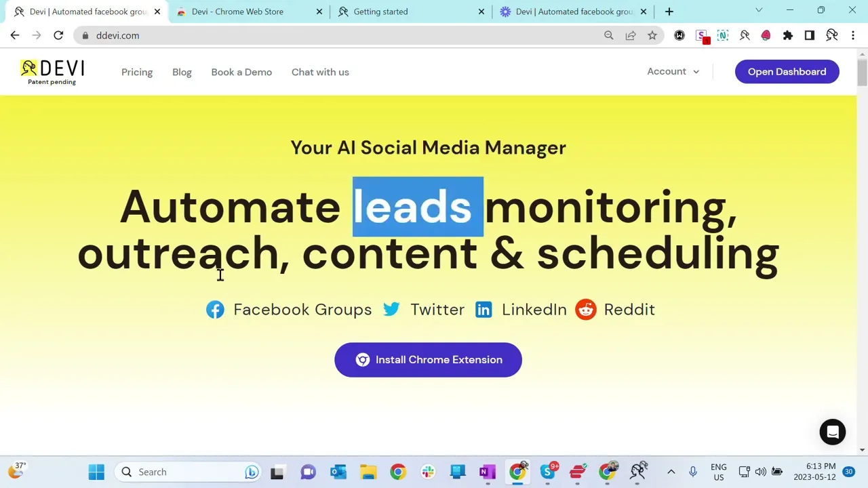Go to the Blog page

pyautogui.click(x=182, y=72)
